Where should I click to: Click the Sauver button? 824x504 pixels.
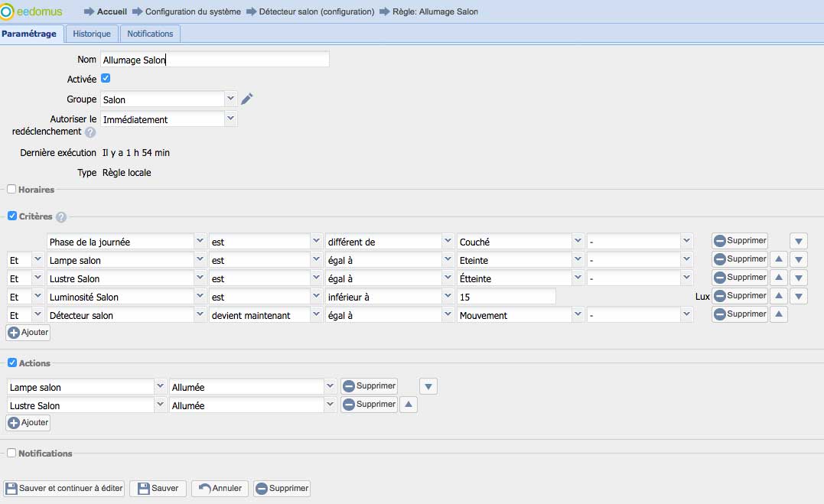click(158, 488)
